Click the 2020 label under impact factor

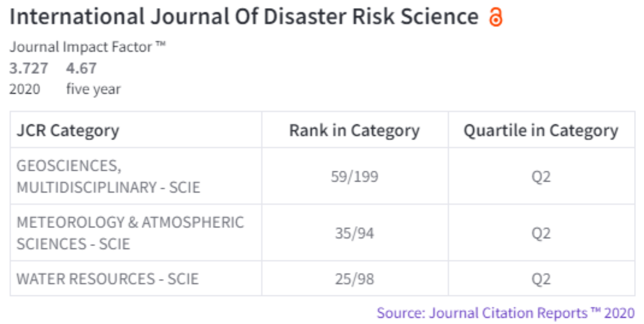coord(25,89)
